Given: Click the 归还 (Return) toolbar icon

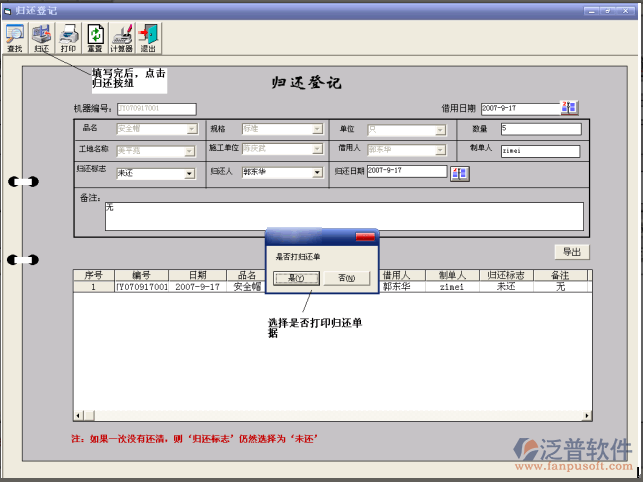Looking at the screenshot, I should tap(41, 38).
